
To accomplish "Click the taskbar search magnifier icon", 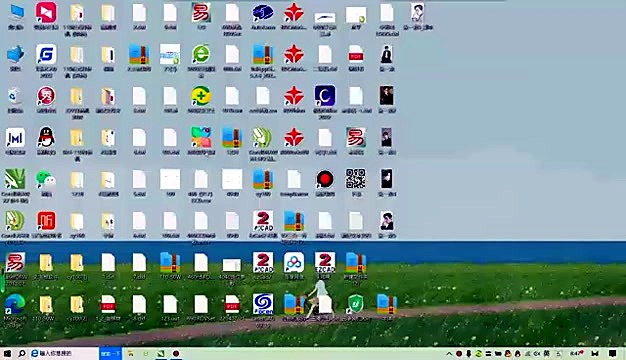I will coord(22,354).
